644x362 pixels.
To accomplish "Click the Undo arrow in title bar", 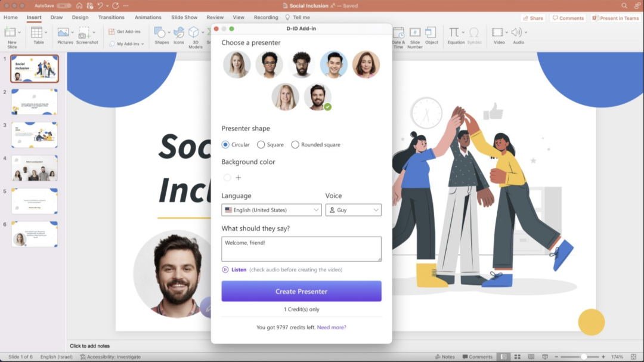I will click(100, 6).
